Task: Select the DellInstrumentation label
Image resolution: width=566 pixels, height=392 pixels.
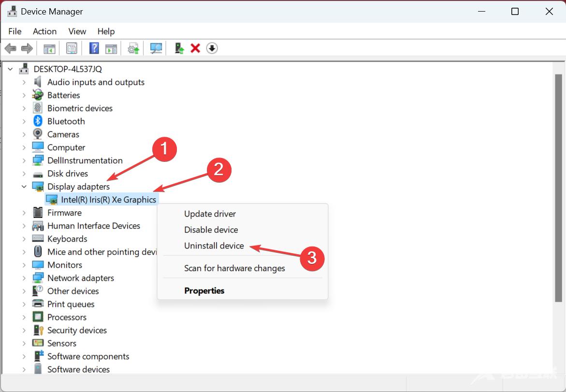Action: [x=85, y=160]
